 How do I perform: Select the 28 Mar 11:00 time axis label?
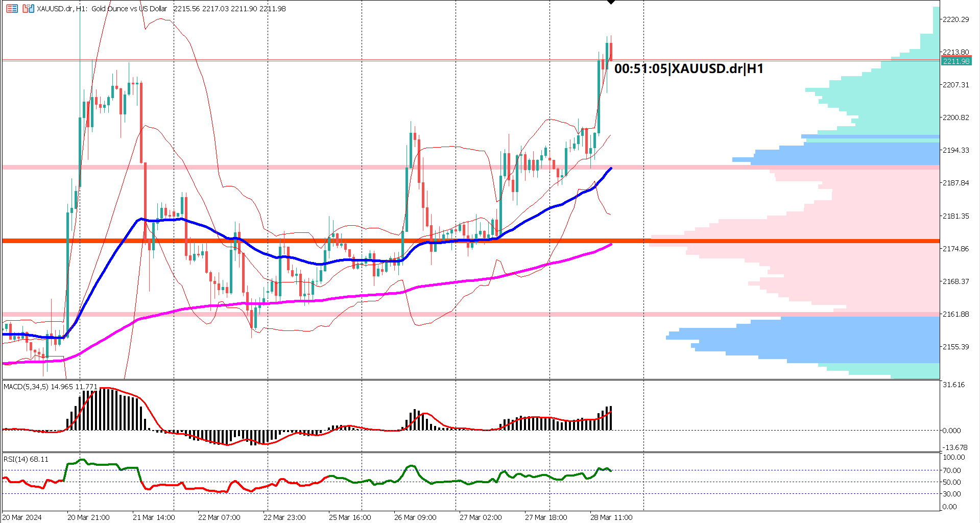611,517
